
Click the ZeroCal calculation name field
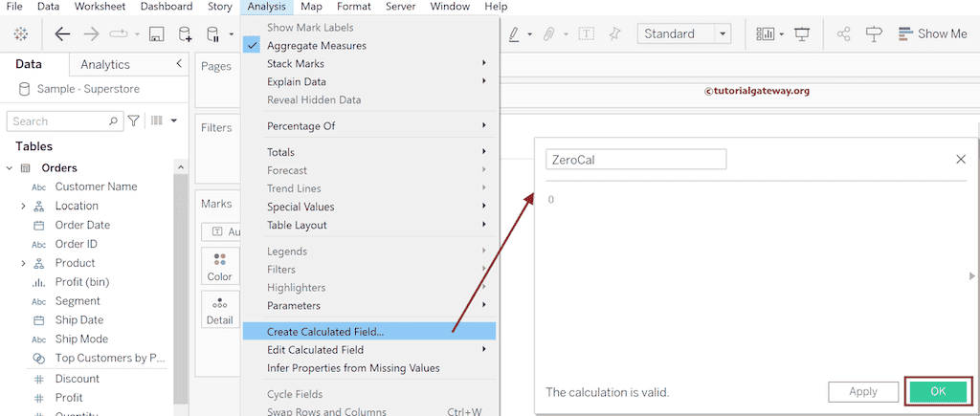[635, 160]
